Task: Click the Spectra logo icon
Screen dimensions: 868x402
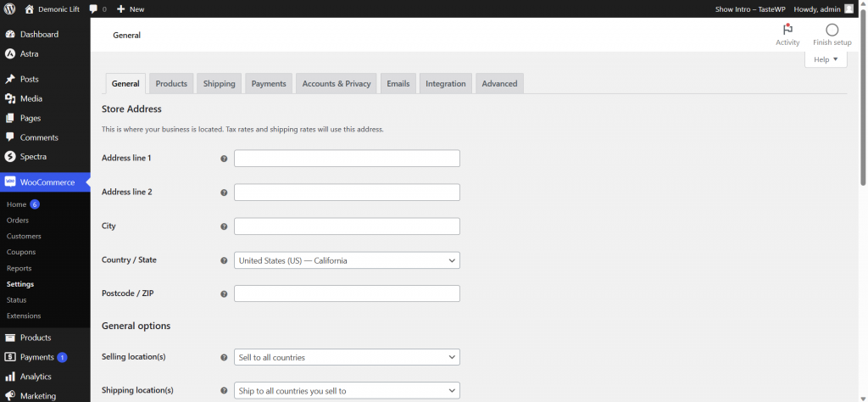Action: [10, 157]
